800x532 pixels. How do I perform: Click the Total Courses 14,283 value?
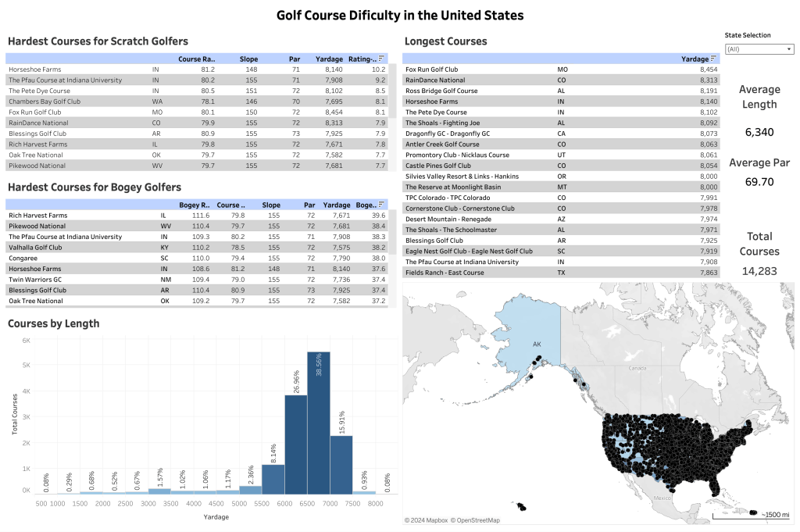[x=759, y=271]
